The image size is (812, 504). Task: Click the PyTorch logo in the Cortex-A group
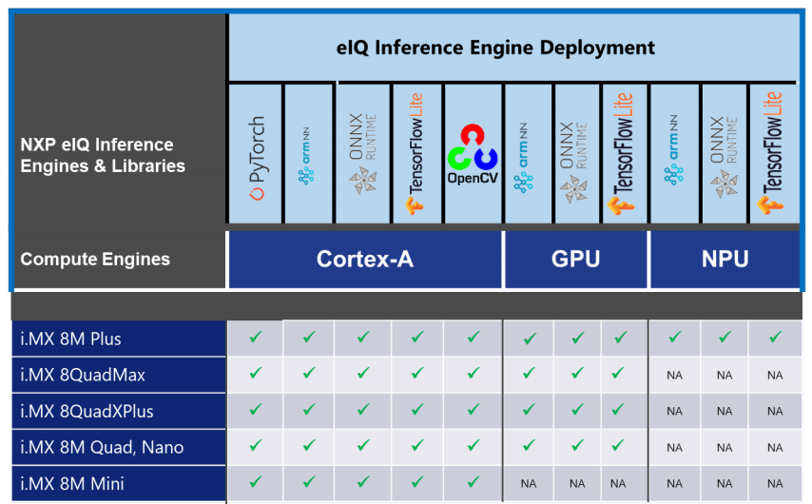[x=258, y=158]
